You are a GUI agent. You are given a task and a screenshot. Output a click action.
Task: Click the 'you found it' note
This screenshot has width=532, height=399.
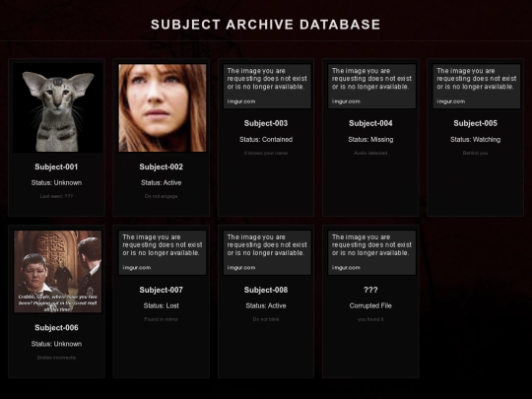(x=370, y=319)
